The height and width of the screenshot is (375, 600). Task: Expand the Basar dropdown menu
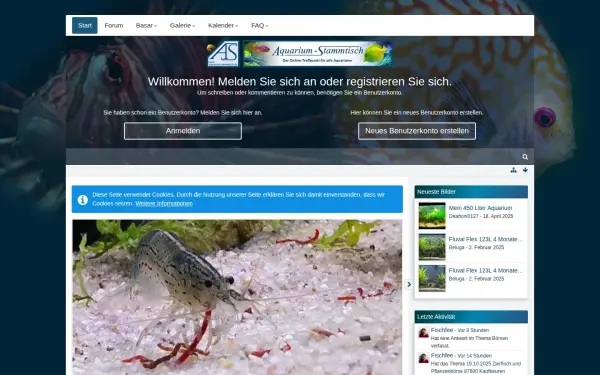point(146,25)
